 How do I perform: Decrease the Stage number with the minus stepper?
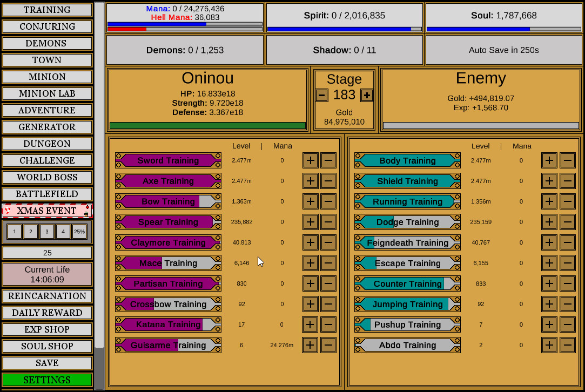point(321,95)
